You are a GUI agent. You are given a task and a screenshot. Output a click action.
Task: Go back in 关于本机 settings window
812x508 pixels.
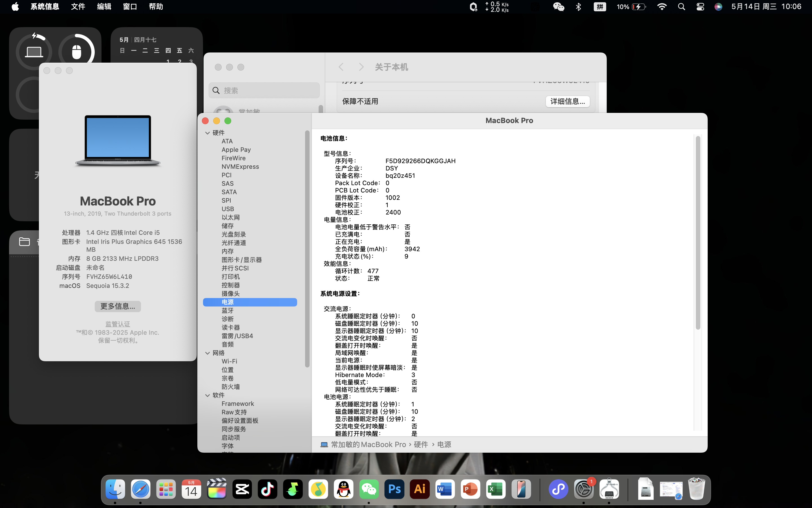click(341, 67)
